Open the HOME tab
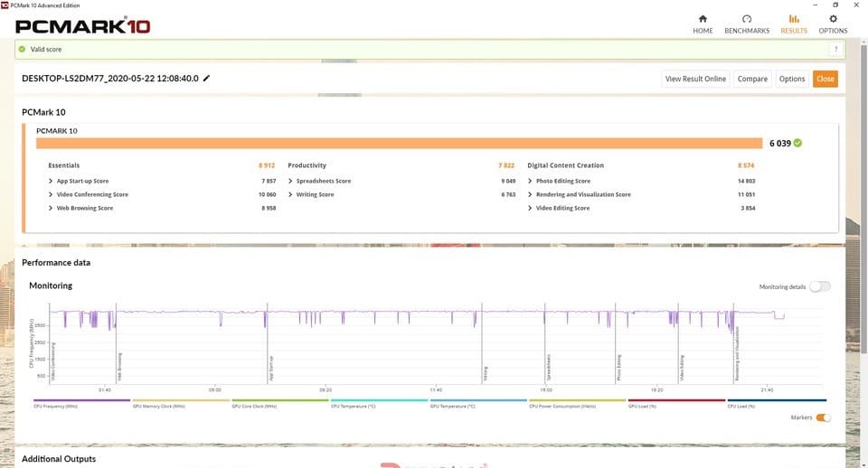Image resolution: width=868 pixels, height=468 pixels. click(x=703, y=25)
